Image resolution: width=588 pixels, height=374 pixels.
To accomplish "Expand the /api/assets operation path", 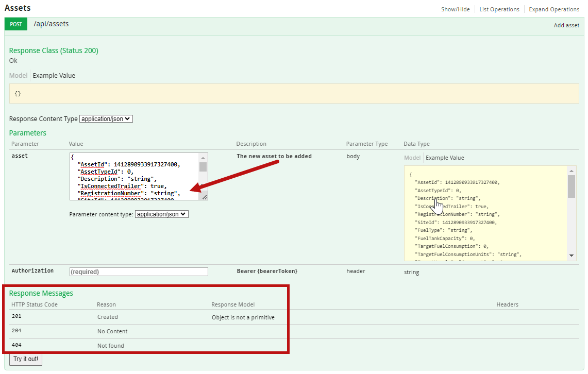I will [x=51, y=24].
